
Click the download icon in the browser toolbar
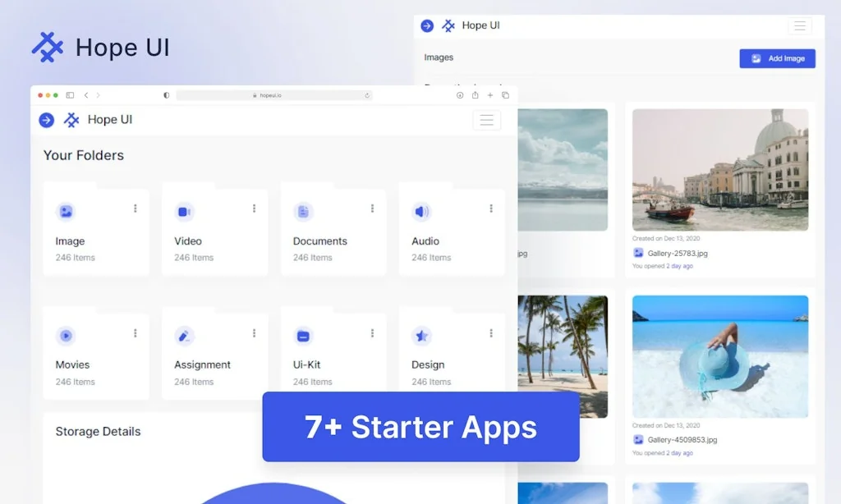click(x=460, y=94)
